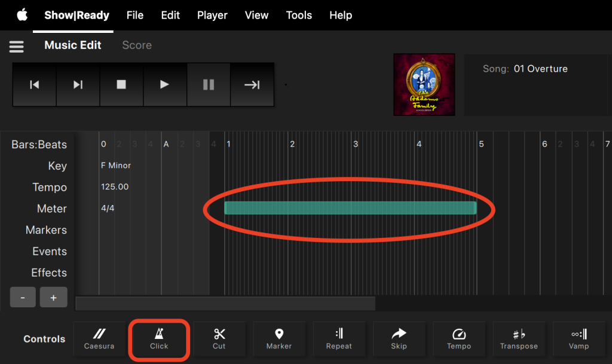The height and width of the screenshot is (364, 612).
Task: Click the Addams Family album artwork
Action: point(424,84)
